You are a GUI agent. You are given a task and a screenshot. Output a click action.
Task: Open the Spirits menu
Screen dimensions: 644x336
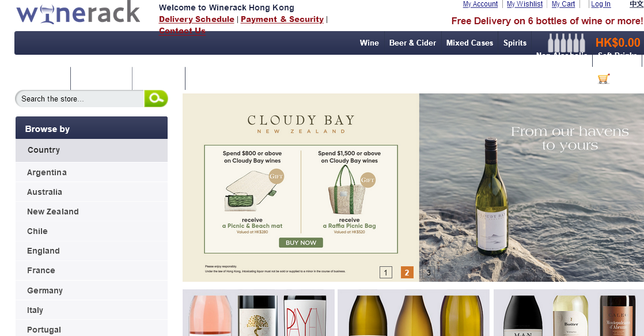pyautogui.click(x=515, y=43)
